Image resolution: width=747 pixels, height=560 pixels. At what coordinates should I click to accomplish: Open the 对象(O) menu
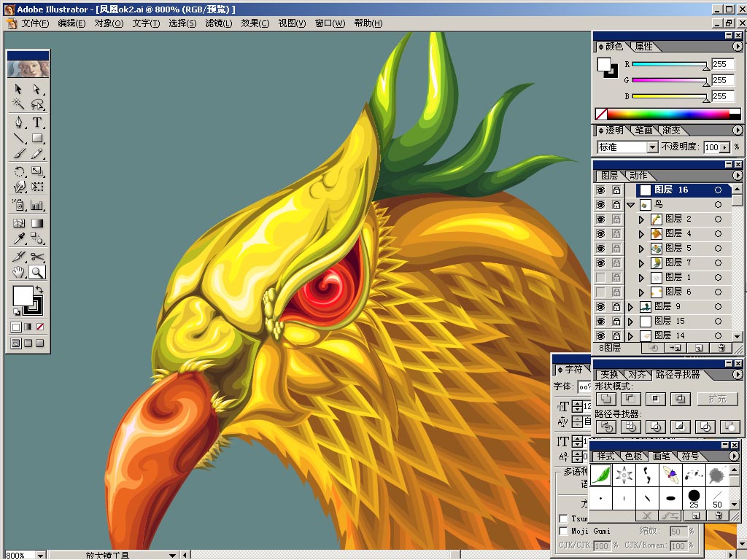pos(109,23)
